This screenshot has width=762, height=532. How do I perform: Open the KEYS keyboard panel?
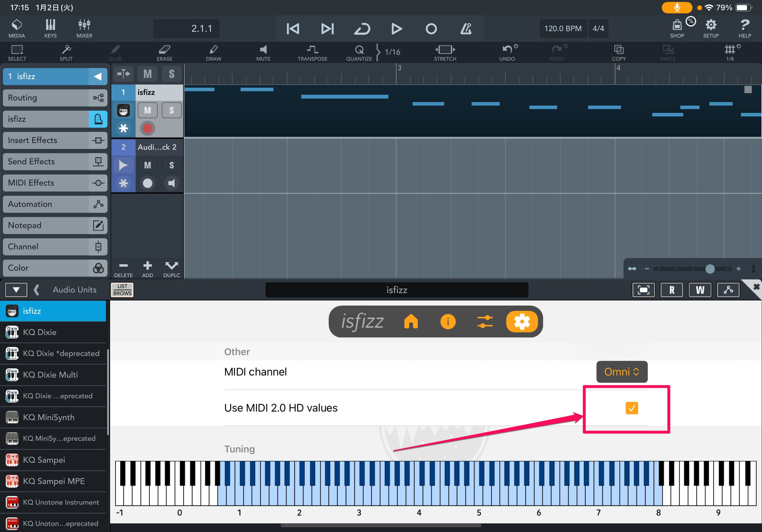coord(50,28)
